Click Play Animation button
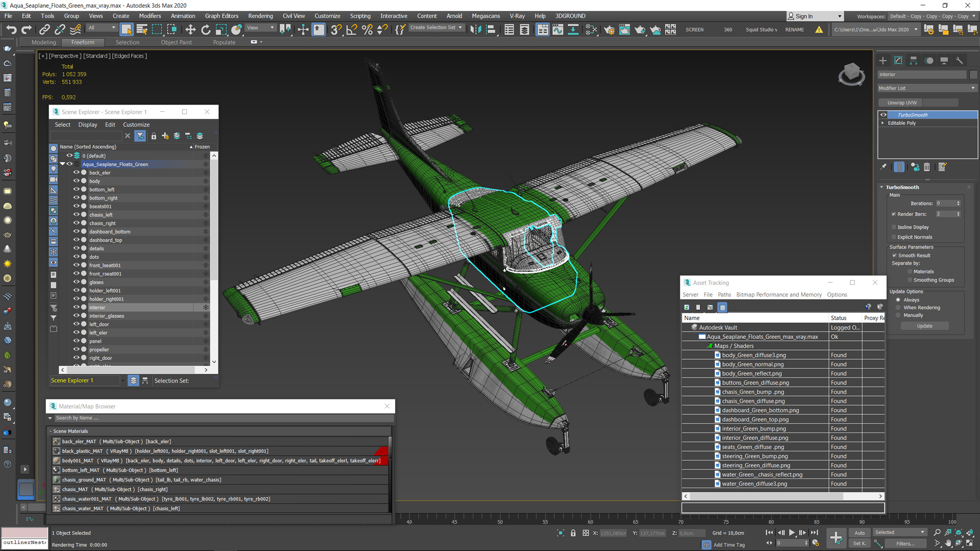This screenshot has width=980, height=551. pos(792,533)
